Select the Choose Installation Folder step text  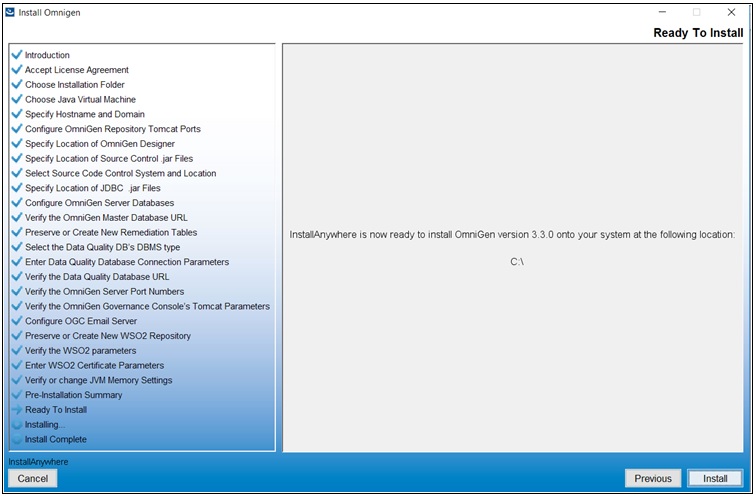coord(75,84)
